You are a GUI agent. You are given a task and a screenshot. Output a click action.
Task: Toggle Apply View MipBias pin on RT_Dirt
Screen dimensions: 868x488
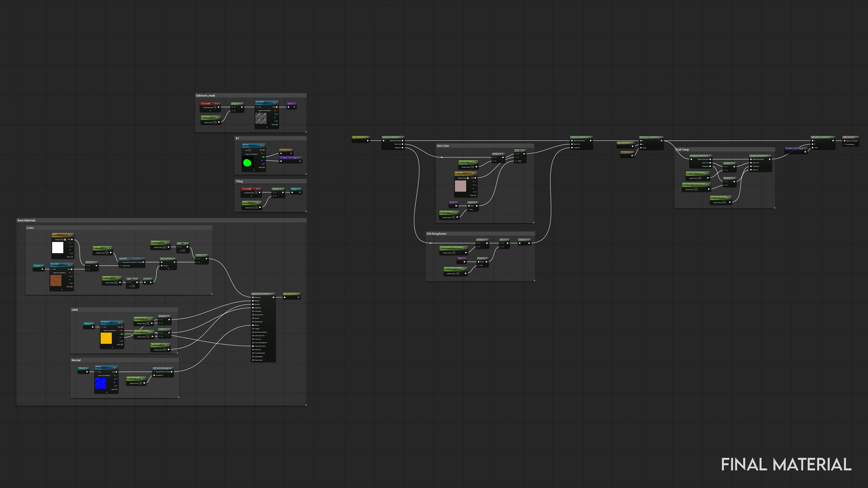click(244, 154)
